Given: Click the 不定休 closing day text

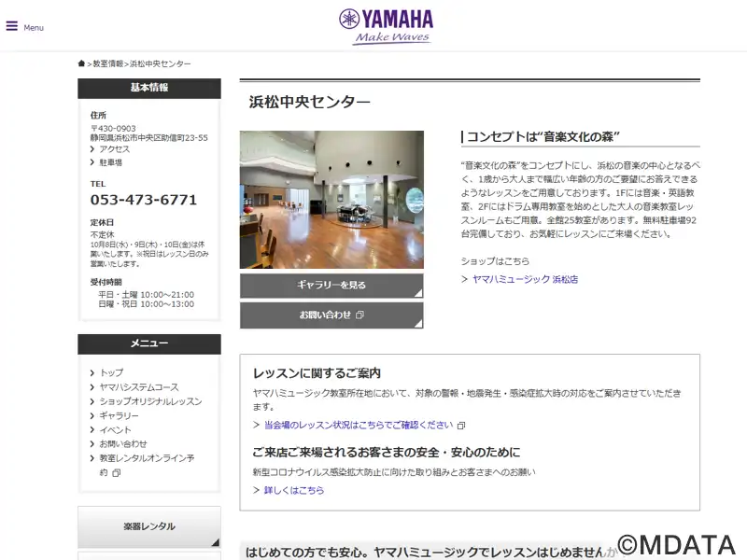Looking at the screenshot, I should (x=103, y=235).
